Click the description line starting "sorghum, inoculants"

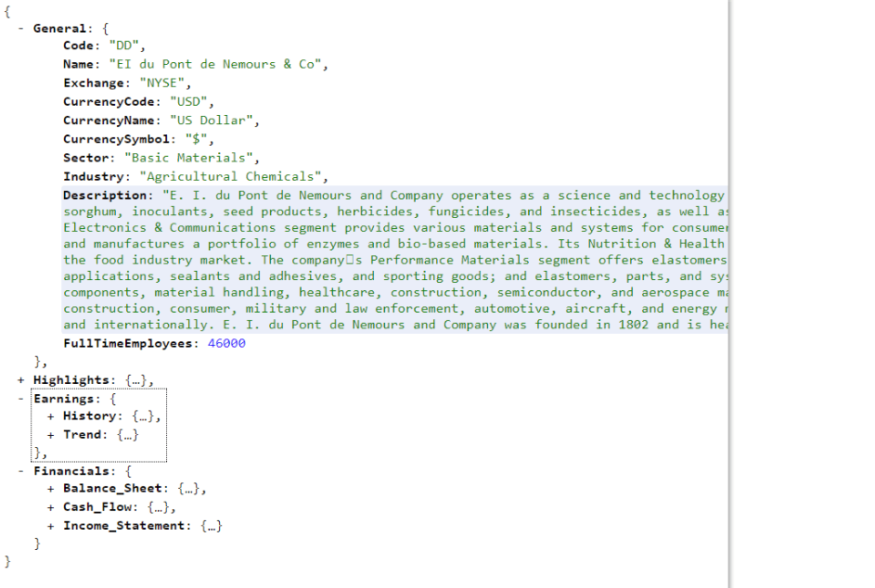[x=395, y=211]
